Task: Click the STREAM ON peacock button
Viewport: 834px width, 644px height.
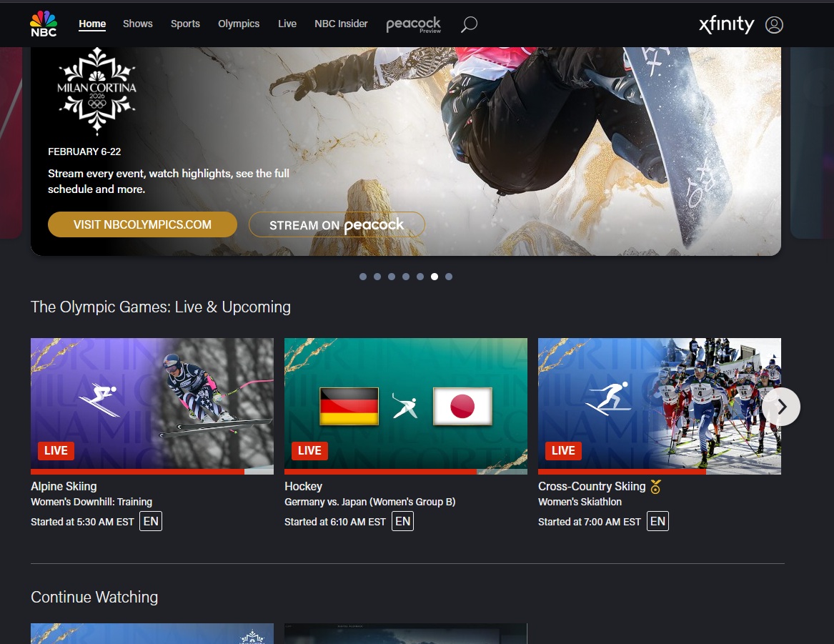Action: (337, 224)
